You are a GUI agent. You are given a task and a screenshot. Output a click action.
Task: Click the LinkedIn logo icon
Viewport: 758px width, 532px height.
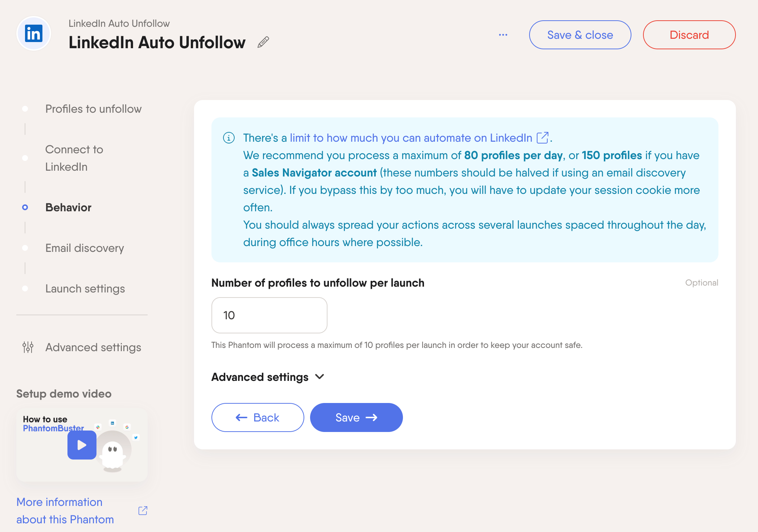pos(34,34)
